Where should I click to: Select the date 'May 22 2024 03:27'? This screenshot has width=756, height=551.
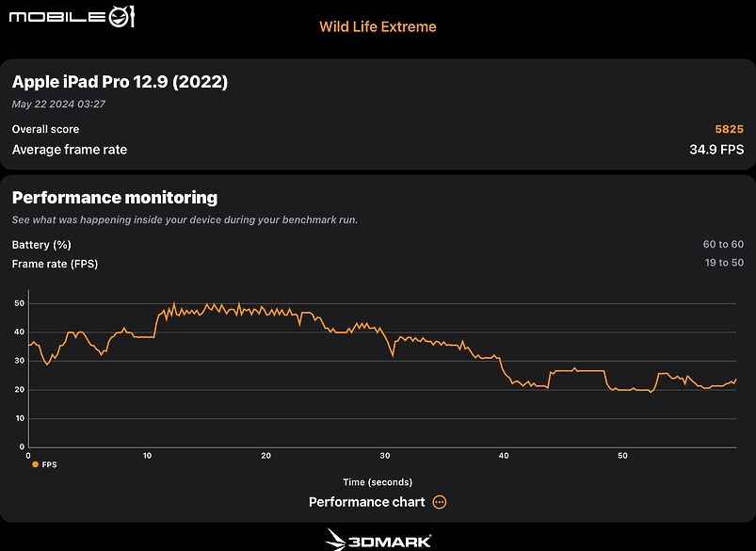[x=58, y=104]
